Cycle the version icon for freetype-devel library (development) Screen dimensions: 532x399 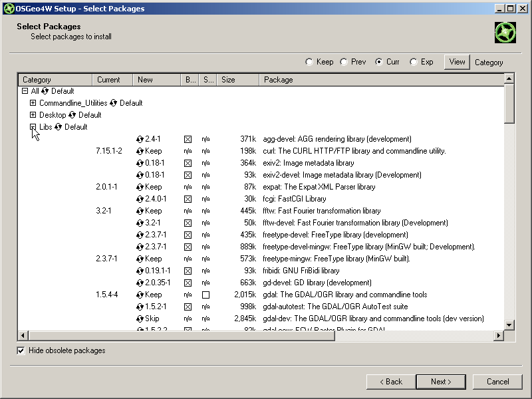tap(140, 235)
